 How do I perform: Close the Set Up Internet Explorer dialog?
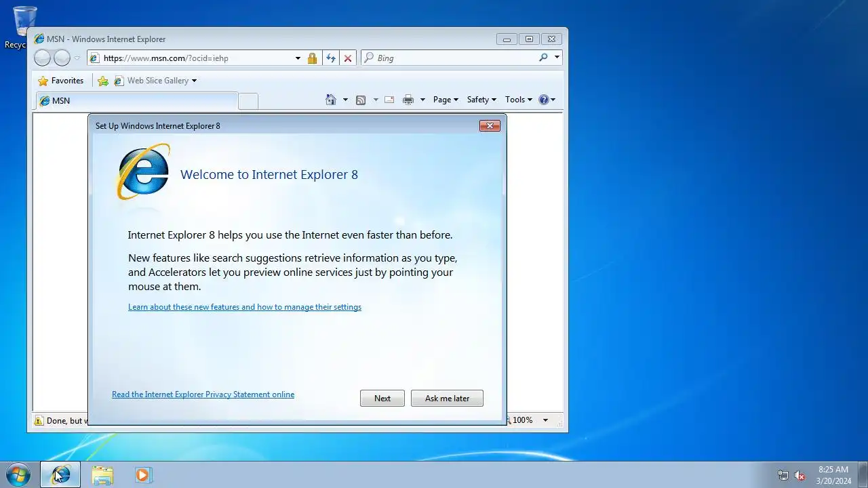[x=490, y=125]
